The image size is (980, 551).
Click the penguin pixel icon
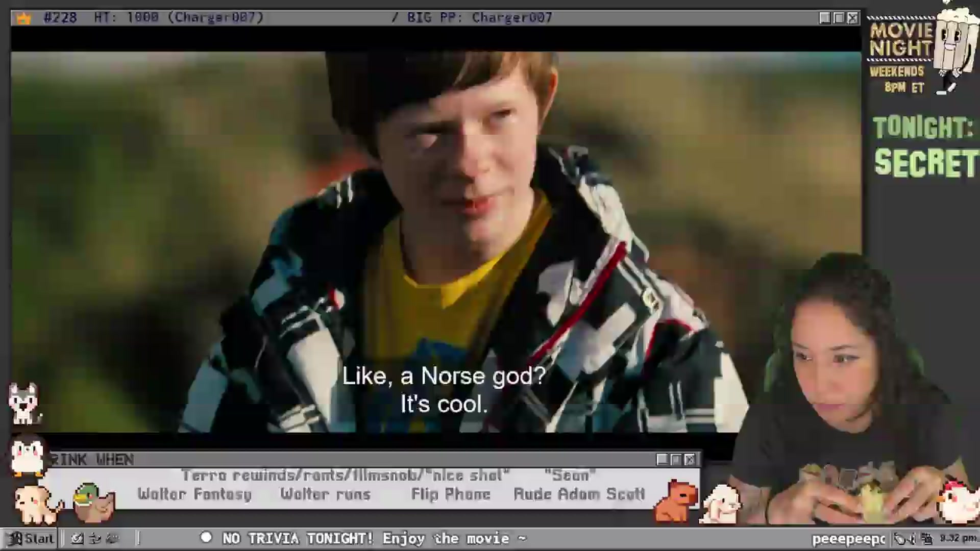(28, 457)
